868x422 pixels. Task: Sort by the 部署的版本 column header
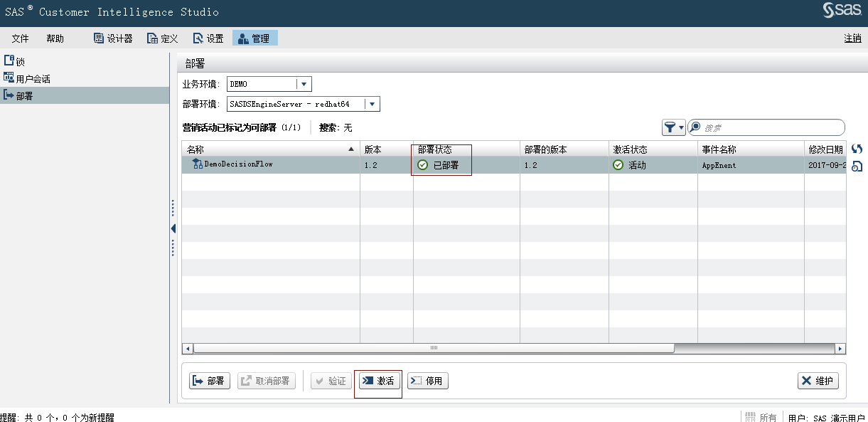point(564,149)
